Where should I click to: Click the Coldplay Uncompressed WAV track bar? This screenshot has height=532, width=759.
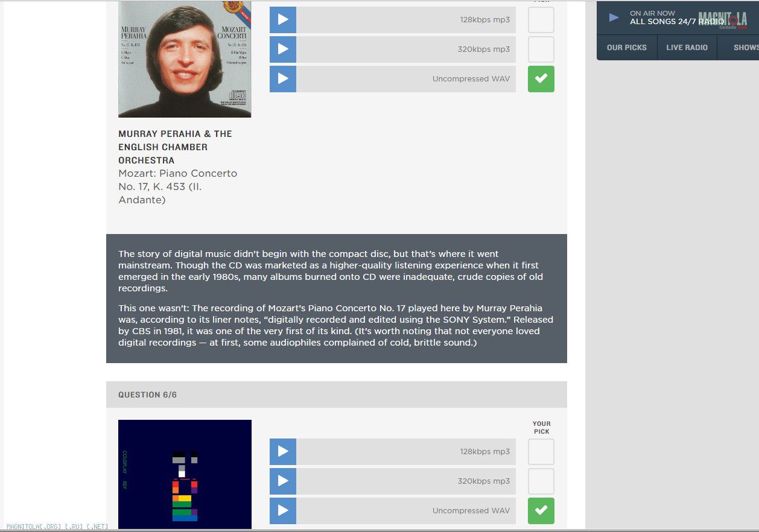tap(406, 511)
